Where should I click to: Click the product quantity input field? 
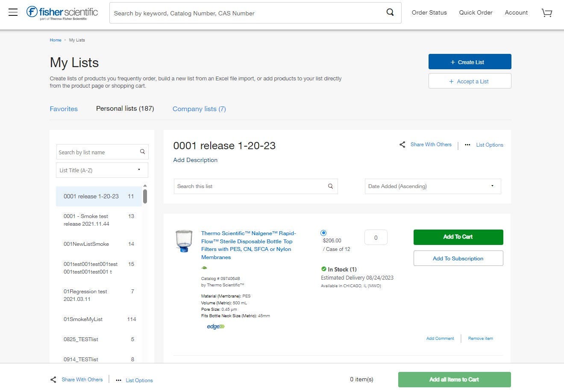376,237
